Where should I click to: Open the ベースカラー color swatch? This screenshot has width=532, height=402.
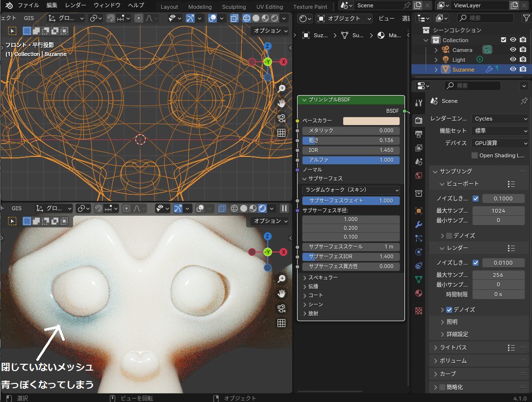tap(371, 120)
